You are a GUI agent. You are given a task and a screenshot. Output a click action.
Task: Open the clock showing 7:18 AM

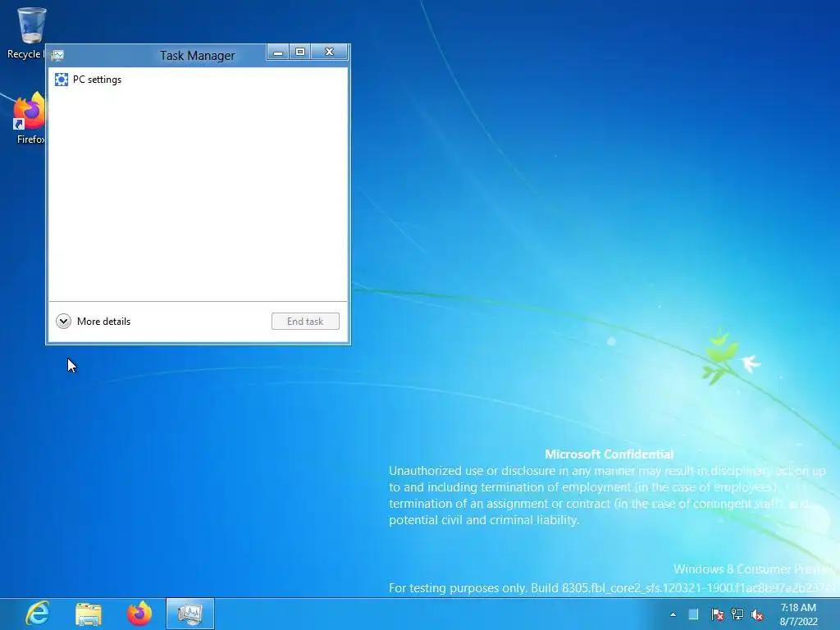[x=798, y=614]
